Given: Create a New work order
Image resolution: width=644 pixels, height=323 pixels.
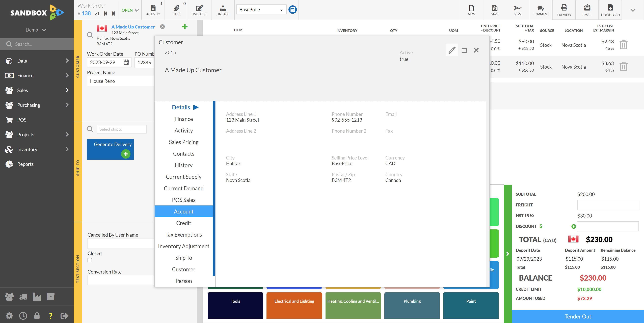Looking at the screenshot, I should tap(471, 10).
